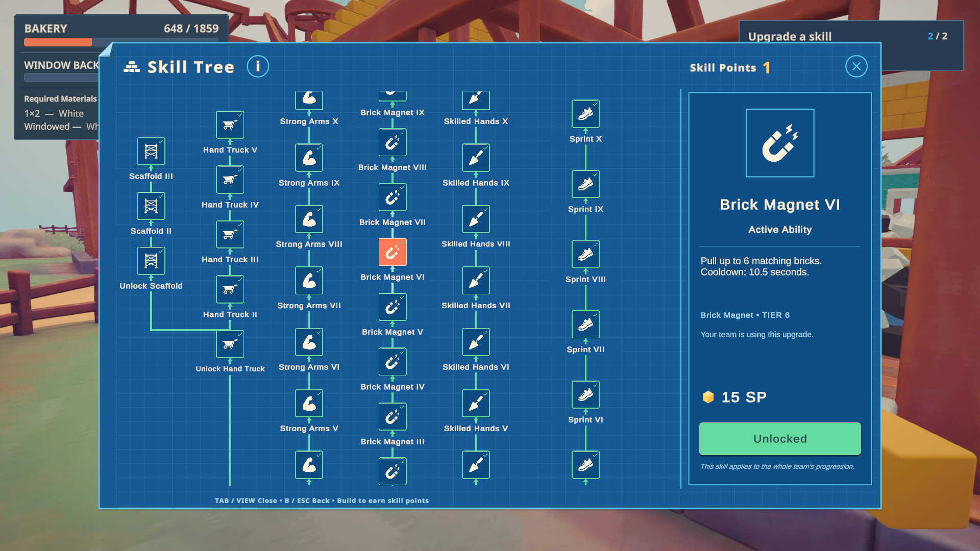Choose the Strong Arms VII node
Screen dimensions: 980x551
(x=309, y=281)
